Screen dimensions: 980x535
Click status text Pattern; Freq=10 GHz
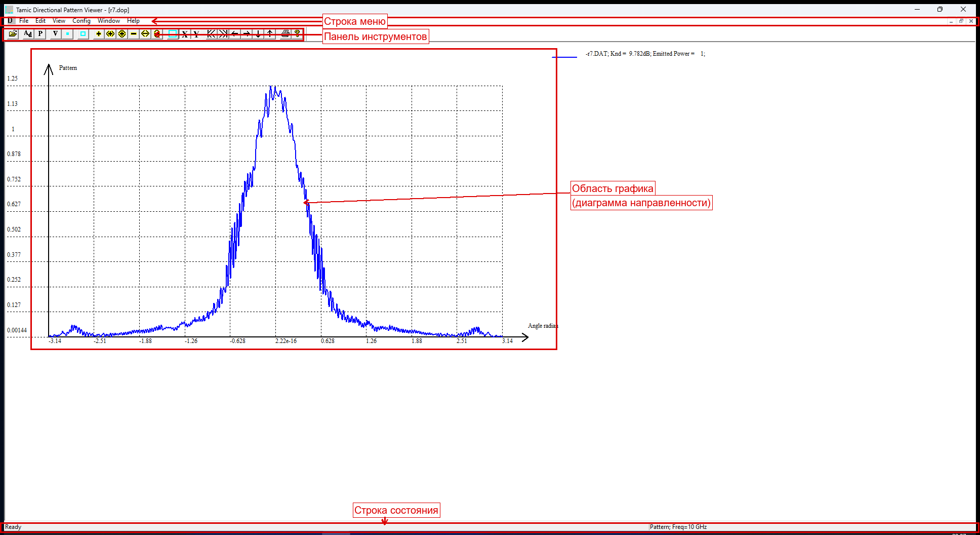[678, 527]
